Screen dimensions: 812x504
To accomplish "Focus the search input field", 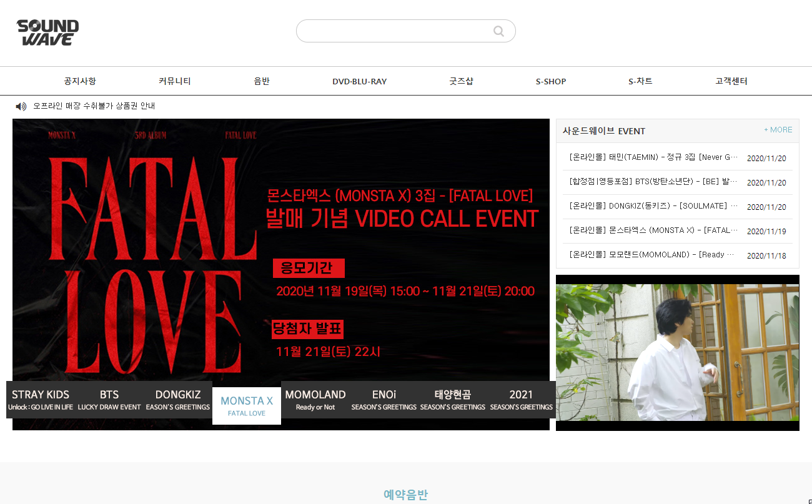I will [x=394, y=31].
